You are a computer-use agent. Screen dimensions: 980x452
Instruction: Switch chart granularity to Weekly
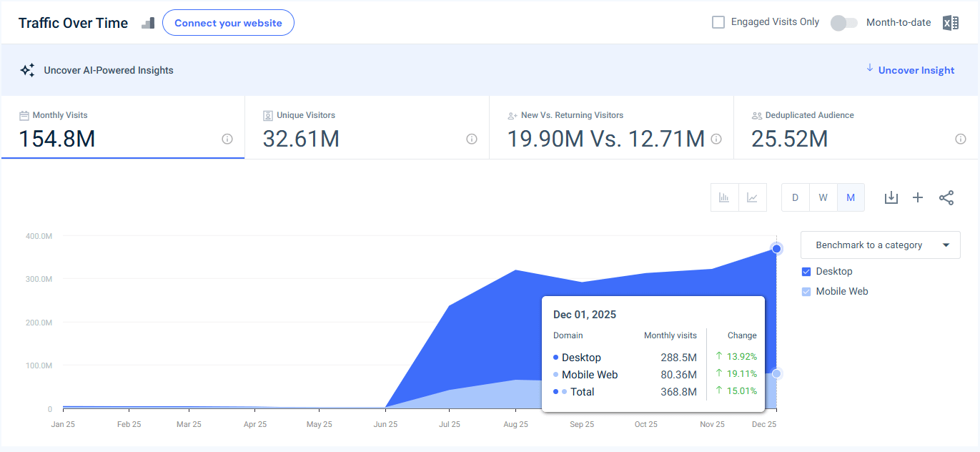pos(823,197)
